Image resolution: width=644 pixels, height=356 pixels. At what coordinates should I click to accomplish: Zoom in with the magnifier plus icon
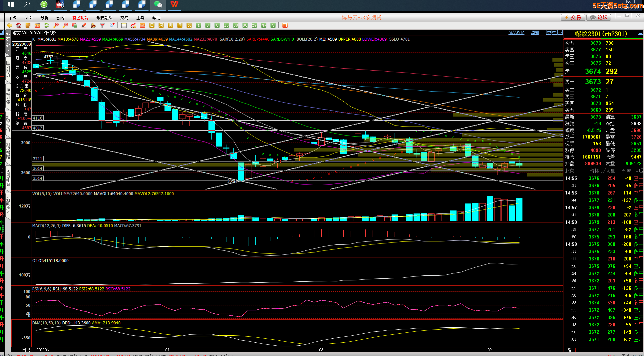(x=56, y=25)
